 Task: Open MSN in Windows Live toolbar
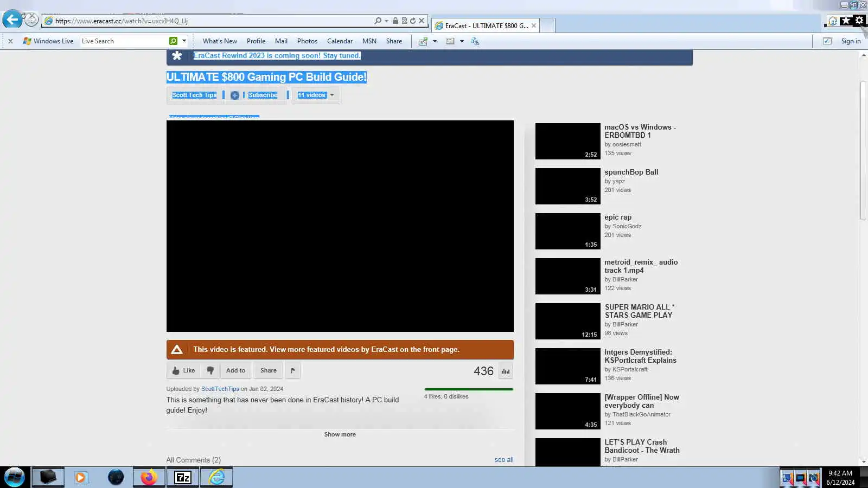369,41
